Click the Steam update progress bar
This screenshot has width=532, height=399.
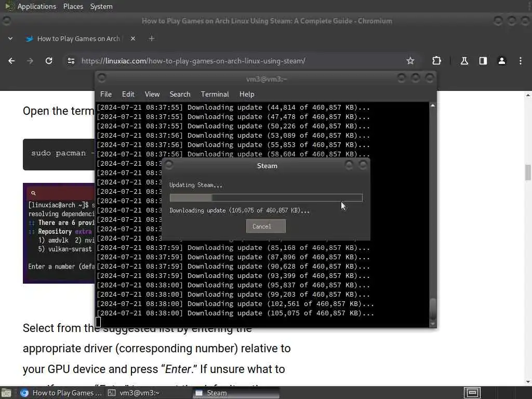(266, 198)
